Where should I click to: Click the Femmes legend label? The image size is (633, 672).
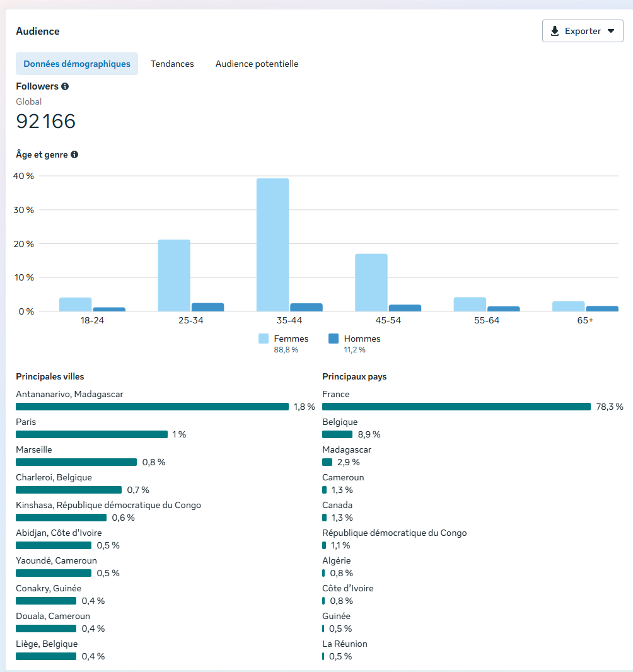[291, 339]
